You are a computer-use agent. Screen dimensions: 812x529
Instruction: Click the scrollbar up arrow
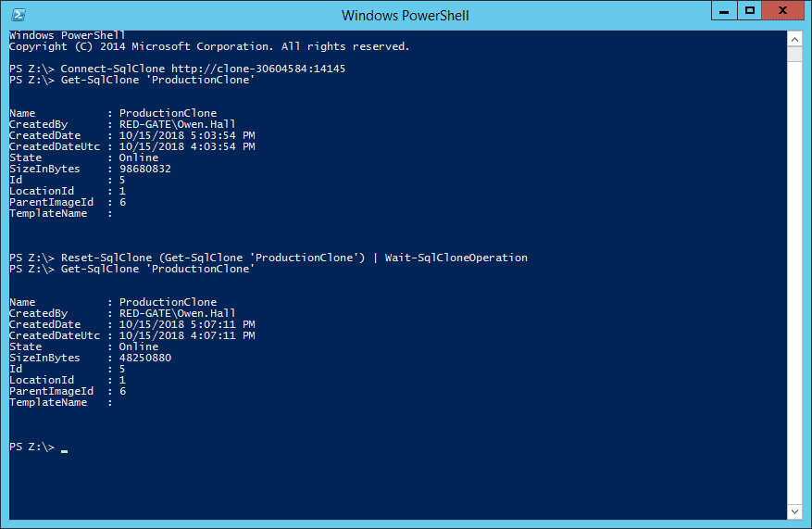click(794, 39)
